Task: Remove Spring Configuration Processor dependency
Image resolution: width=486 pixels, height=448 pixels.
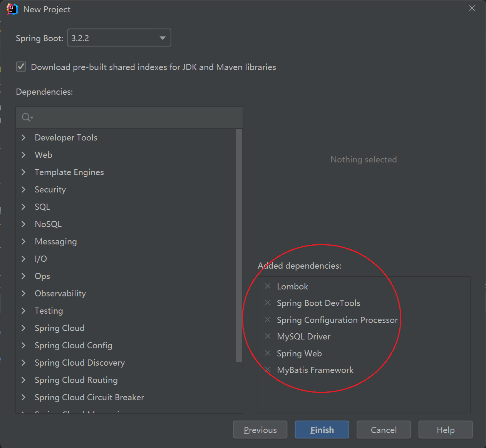Action: point(268,319)
